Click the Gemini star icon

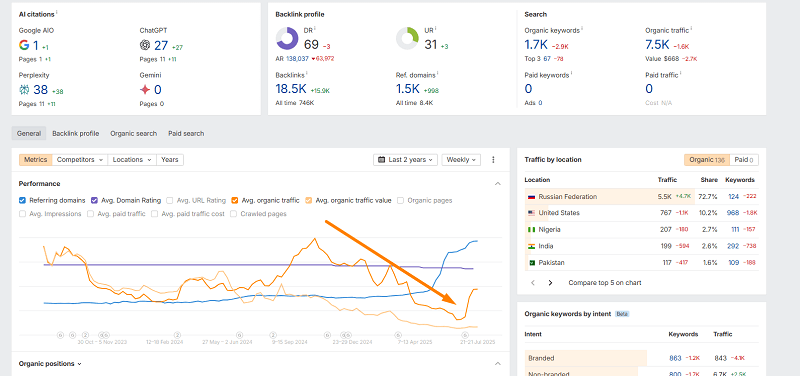point(145,90)
